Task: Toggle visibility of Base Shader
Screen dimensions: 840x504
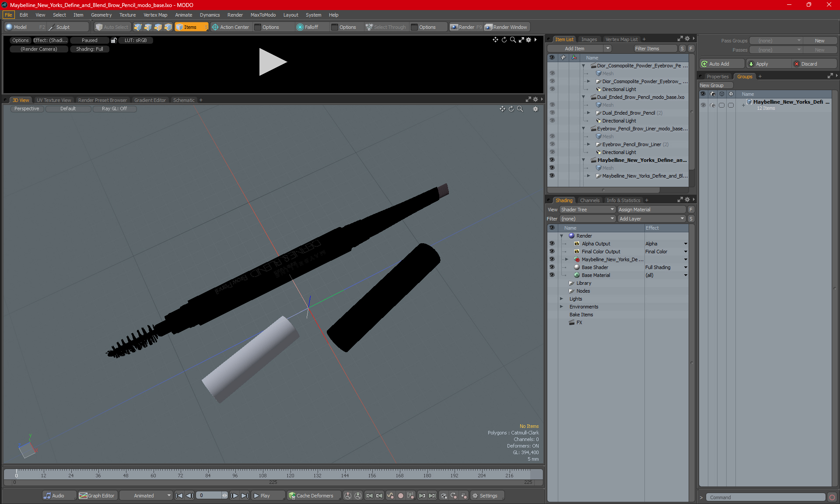Action: (552, 267)
